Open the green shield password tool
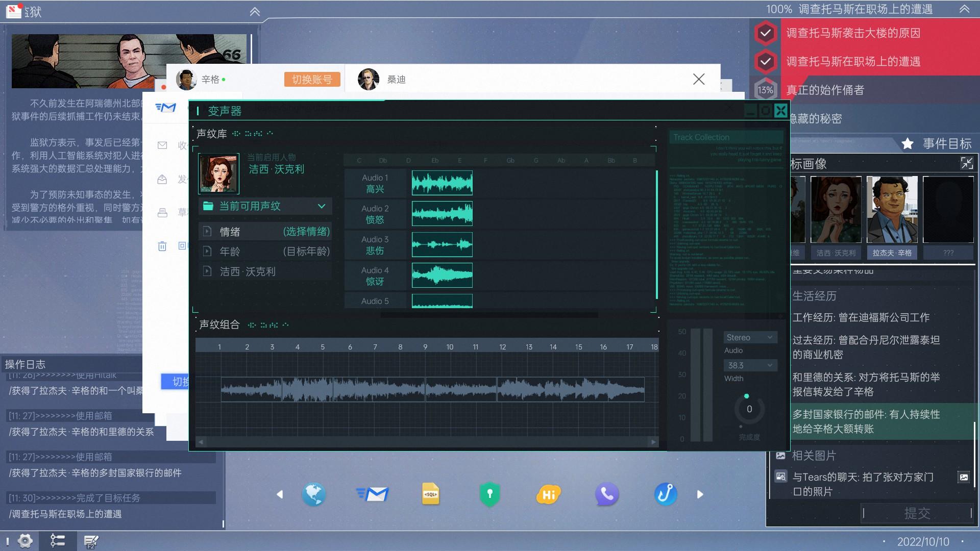Viewport: 980px width, 551px height. 489,494
